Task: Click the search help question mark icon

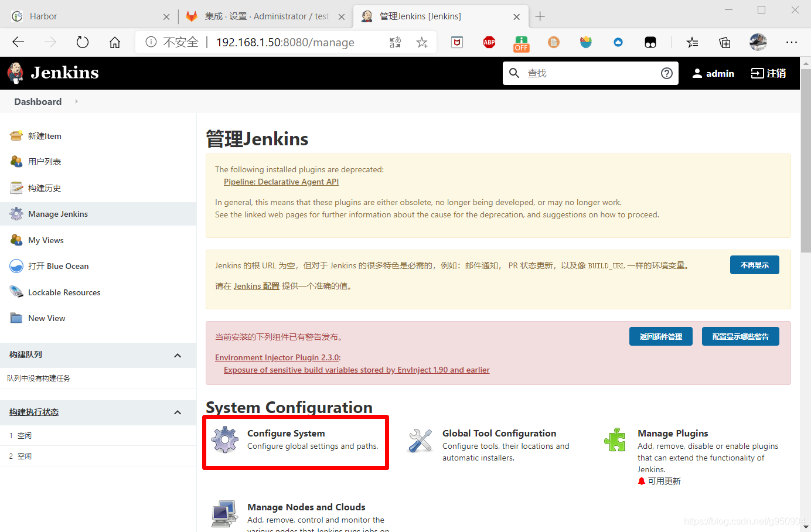Action: point(667,73)
